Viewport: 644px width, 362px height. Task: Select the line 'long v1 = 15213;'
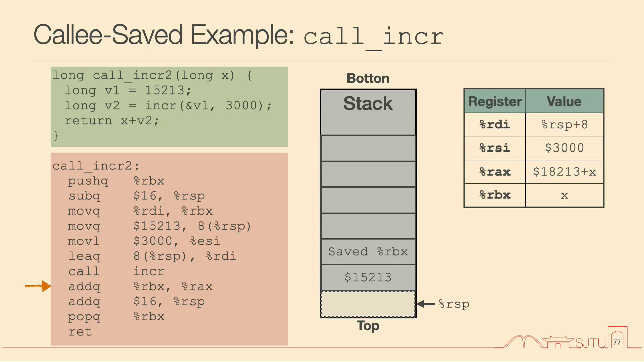tap(128, 90)
